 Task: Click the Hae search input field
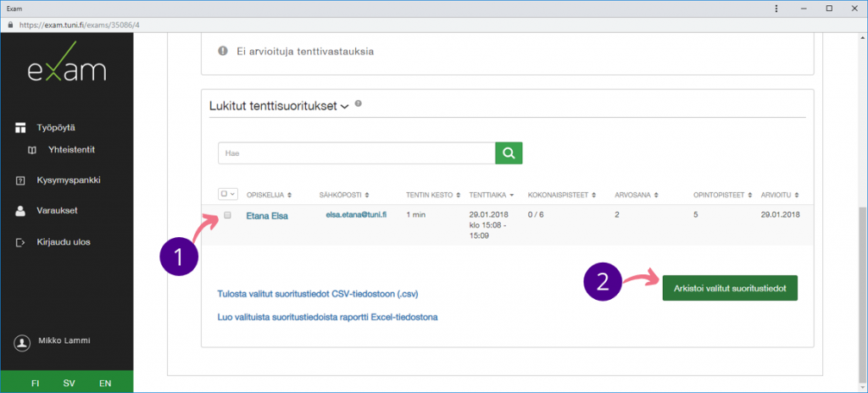coord(356,152)
